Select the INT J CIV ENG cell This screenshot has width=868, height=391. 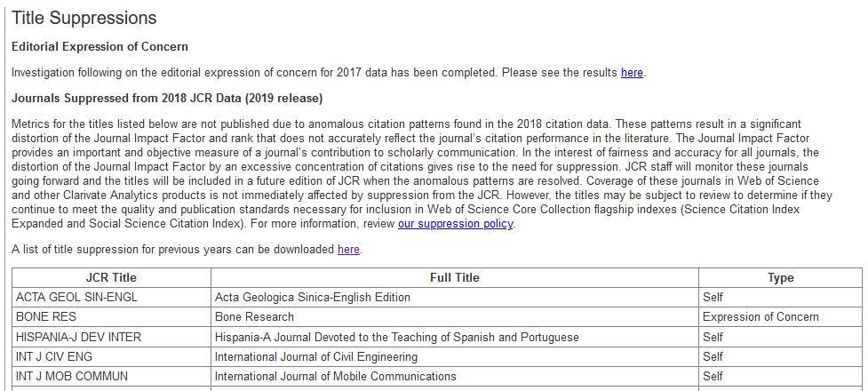click(111, 356)
